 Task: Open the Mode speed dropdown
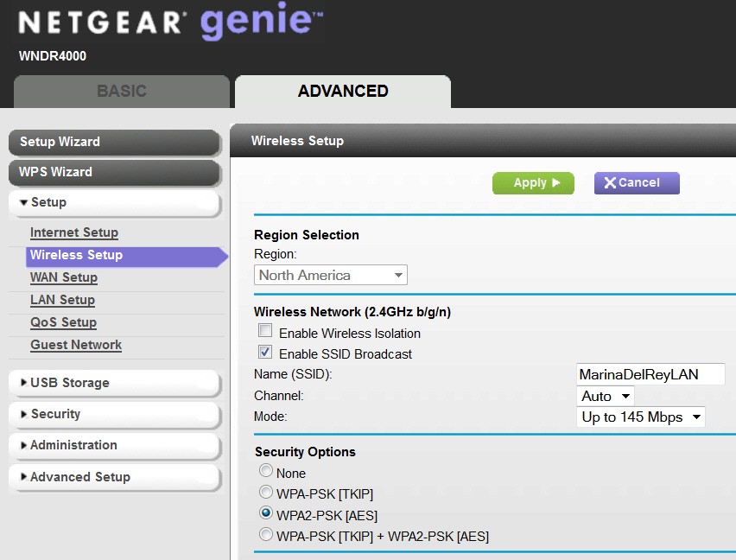[x=641, y=417]
